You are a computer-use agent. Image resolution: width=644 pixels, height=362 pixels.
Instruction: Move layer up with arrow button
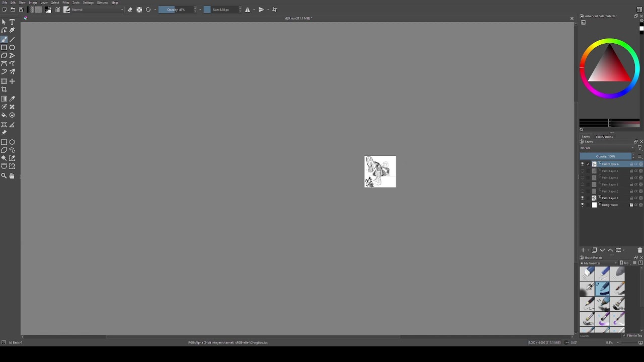point(610,250)
